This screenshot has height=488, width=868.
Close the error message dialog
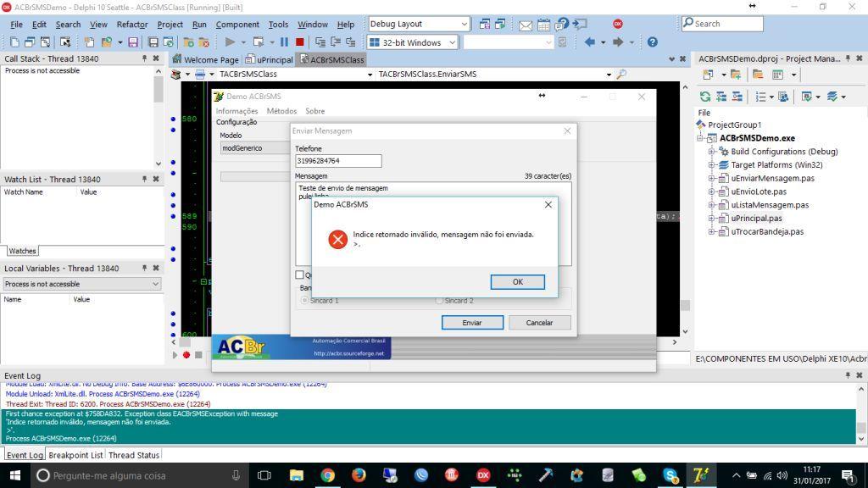point(548,204)
